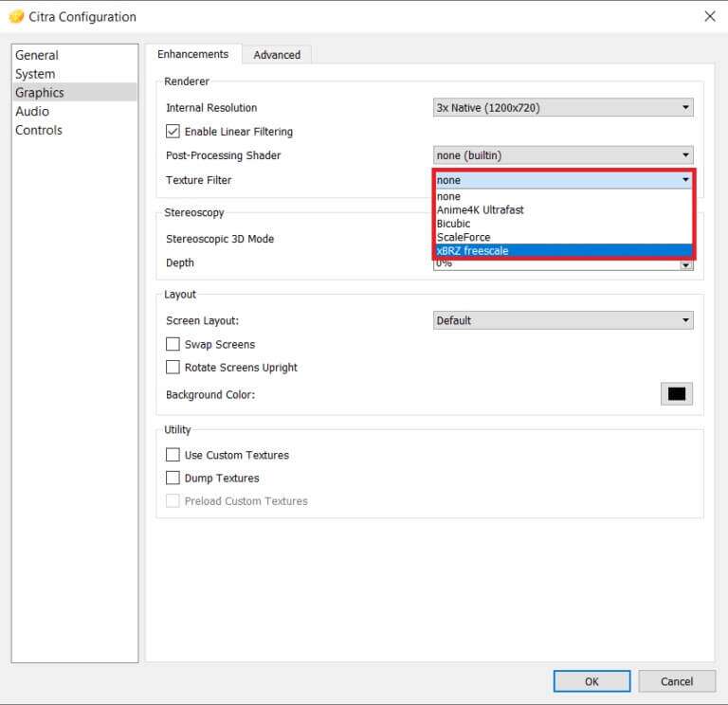Click the 'Internal Resolution' label
This screenshot has width=728, height=705.
[211, 108]
